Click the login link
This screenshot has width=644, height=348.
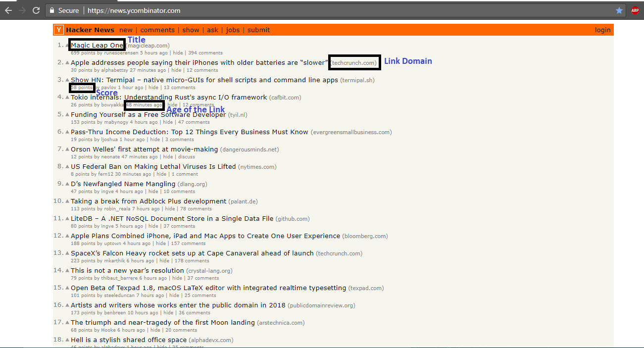tap(602, 30)
